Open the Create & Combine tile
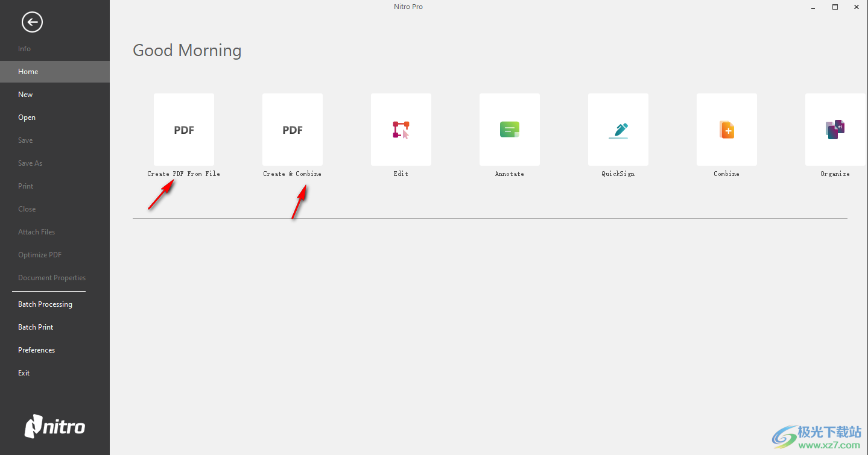 tap(293, 130)
